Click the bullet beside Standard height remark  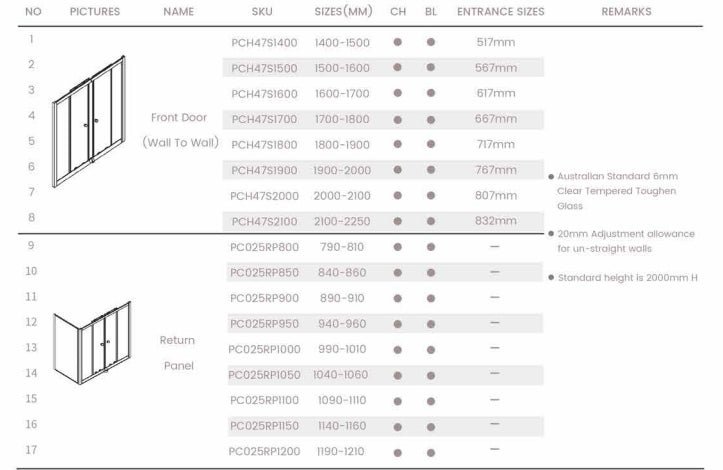tap(551, 277)
